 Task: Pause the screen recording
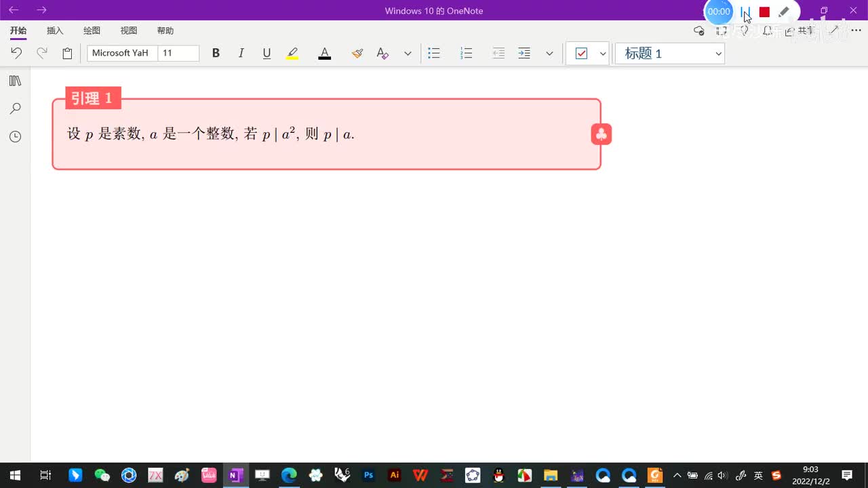(x=745, y=12)
